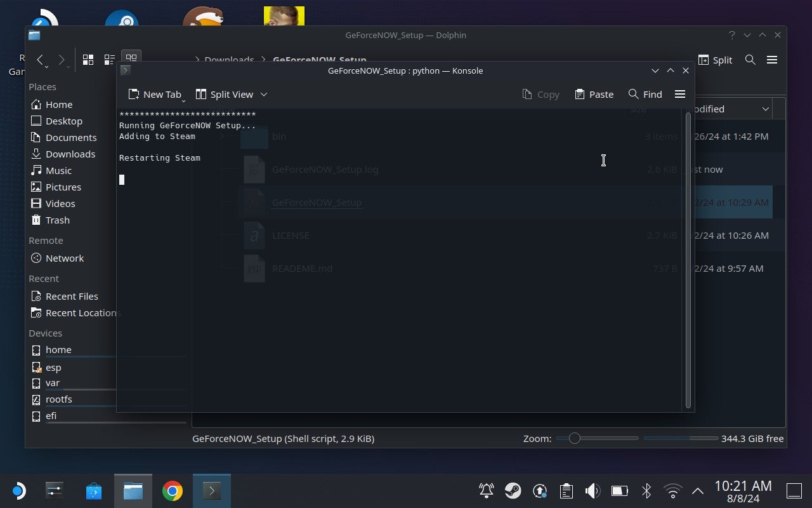The height and width of the screenshot is (508, 812).
Task: Adjust the zoom slider in Dolphin's status bar
Action: [574, 438]
